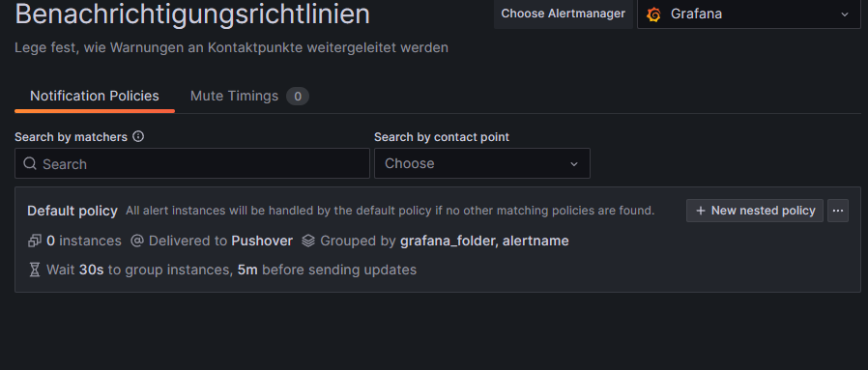Select the Notification Policies tab

[95, 96]
